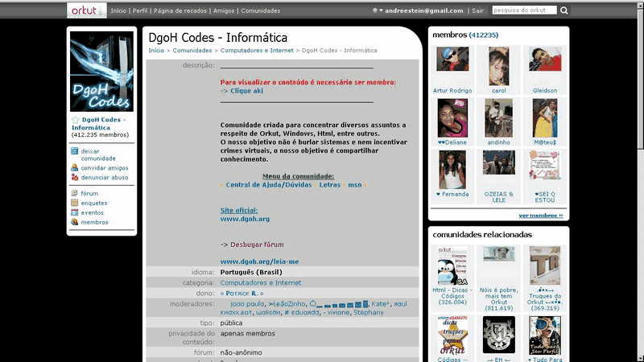Click Desbugar fórum link
This screenshot has width=644, height=362.
[257, 245]
